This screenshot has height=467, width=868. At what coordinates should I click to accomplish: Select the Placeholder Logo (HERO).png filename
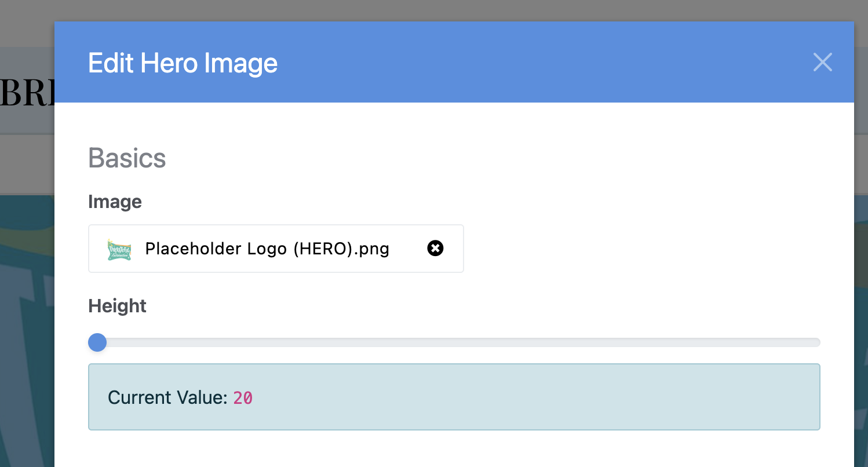[x=267, y=249]
